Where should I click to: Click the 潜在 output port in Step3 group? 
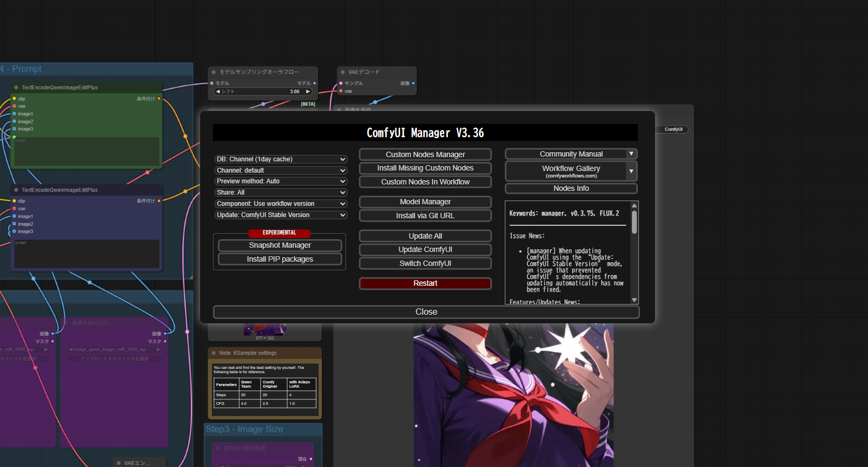(311, 459)
